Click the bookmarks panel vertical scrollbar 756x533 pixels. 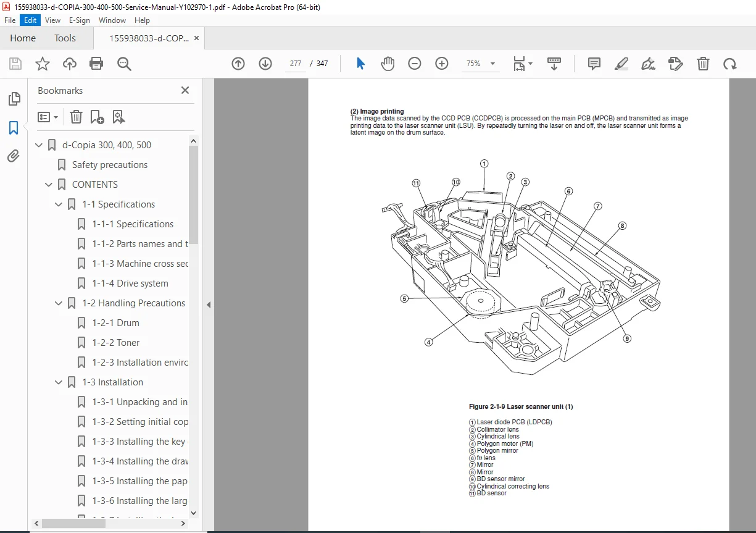tap(193, 195)
